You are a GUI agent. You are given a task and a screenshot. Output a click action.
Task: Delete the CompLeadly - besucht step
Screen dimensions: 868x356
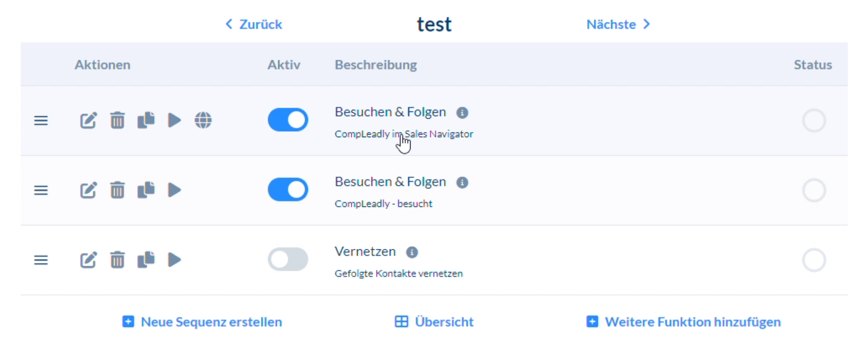[117, 190]
